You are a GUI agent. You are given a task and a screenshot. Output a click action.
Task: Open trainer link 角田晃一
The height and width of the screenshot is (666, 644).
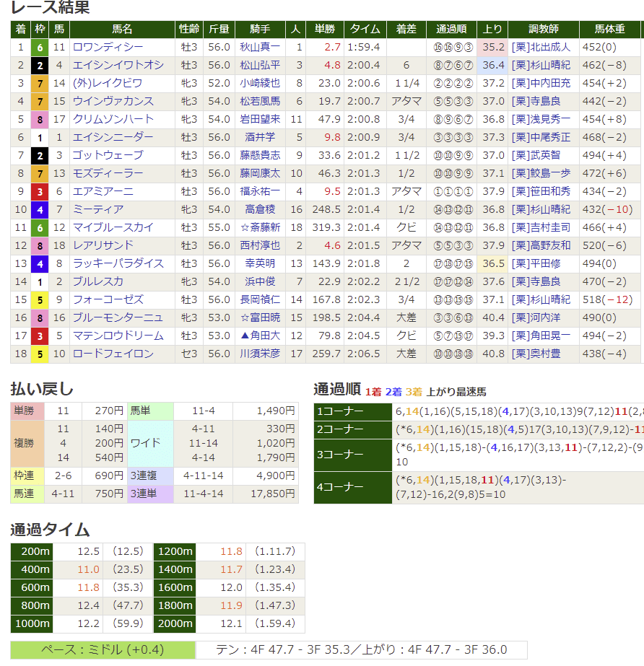tap(550, 336)
